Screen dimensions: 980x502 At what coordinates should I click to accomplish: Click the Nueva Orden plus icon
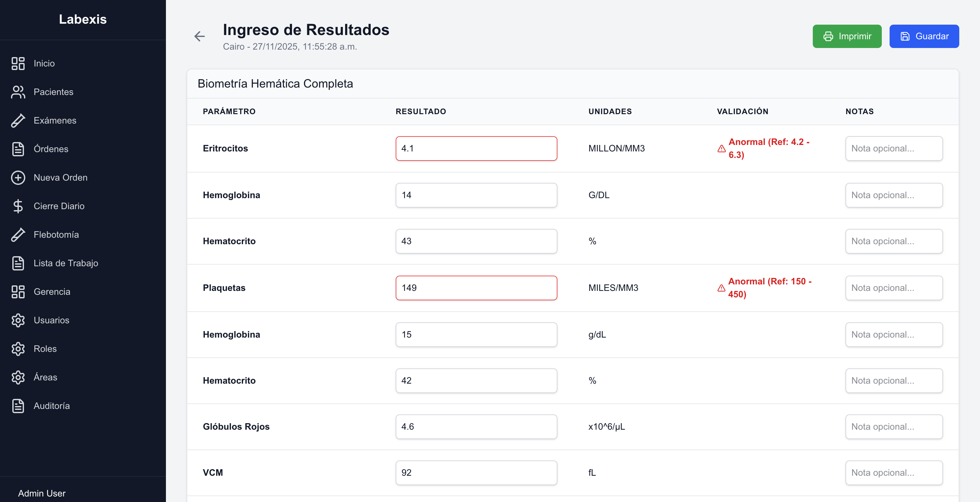[x=18, y=177]
